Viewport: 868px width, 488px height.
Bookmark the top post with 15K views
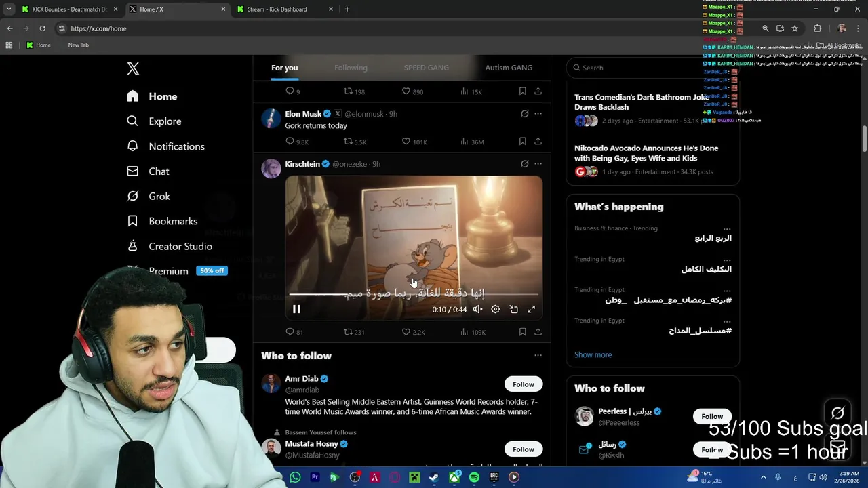click(x=522, y=91)
